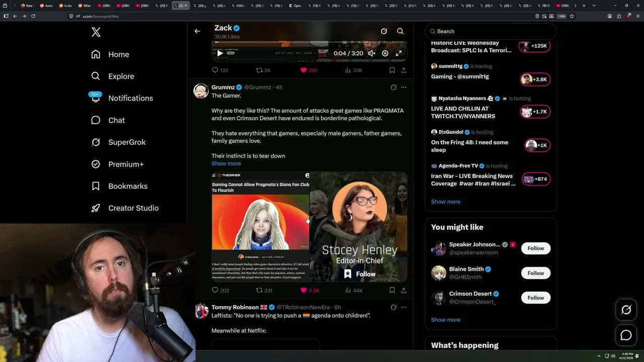Click the search icon in Zack header
Screen dimensions: 644x362
[x=400, y=31]
